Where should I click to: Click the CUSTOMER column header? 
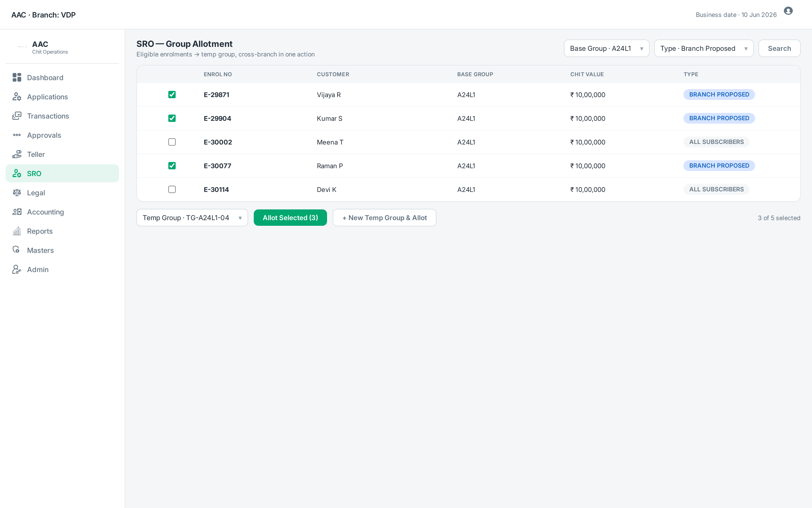point(333,74)
